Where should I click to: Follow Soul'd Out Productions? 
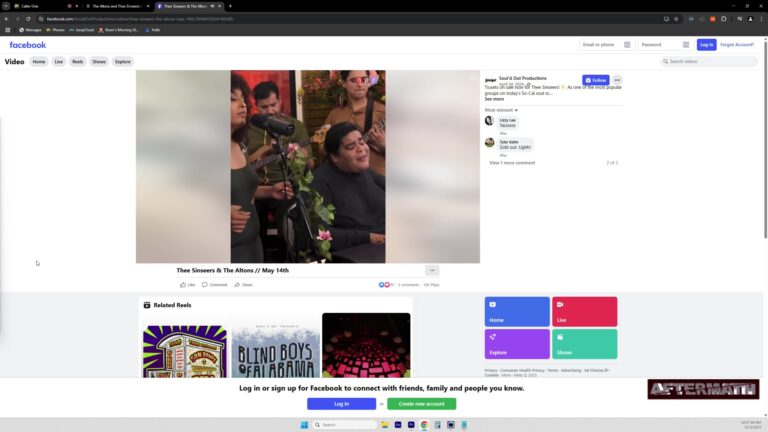tap(596, 80)
